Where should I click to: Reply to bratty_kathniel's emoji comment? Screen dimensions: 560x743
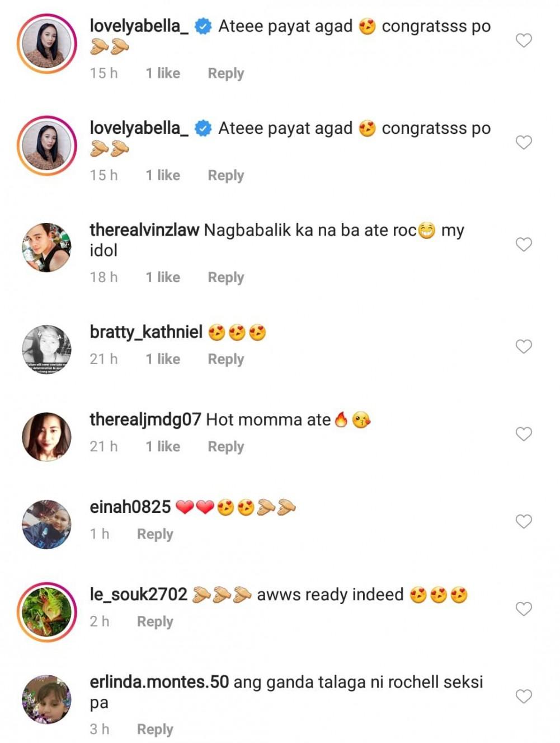point(225,359)
